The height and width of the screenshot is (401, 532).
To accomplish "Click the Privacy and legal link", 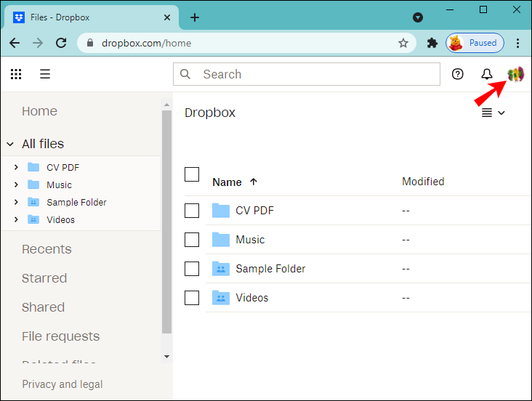I will pos(63,384).
